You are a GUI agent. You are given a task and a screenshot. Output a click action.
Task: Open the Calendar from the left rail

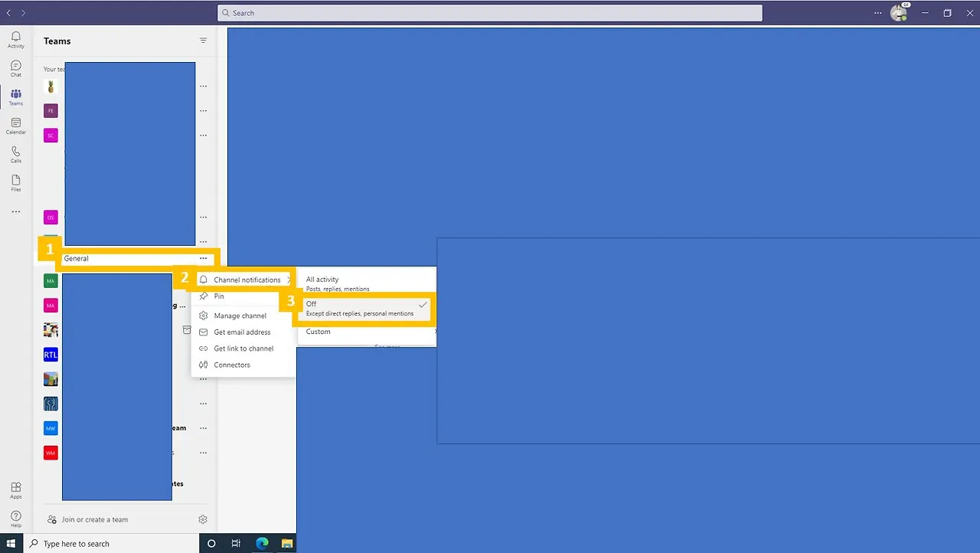pos(16,126)
